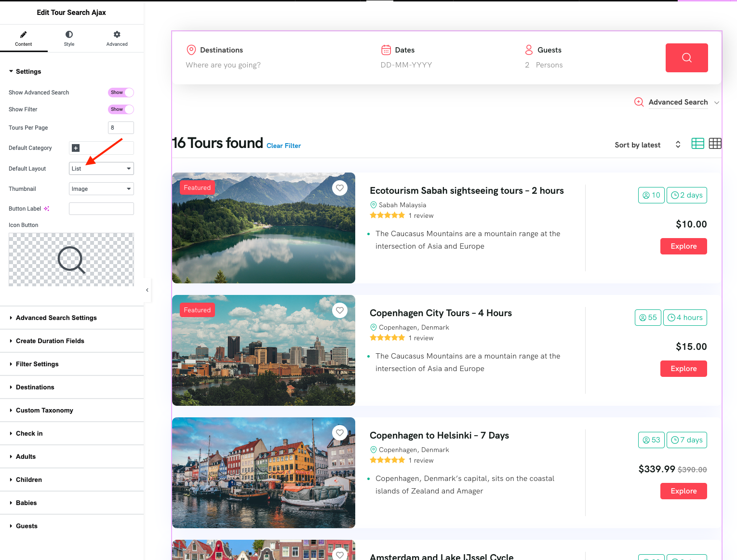Open 'Copenhagen to Helsinki – 7 Days' title
This screenshot has width=737, height=560.
pos(439,436)
